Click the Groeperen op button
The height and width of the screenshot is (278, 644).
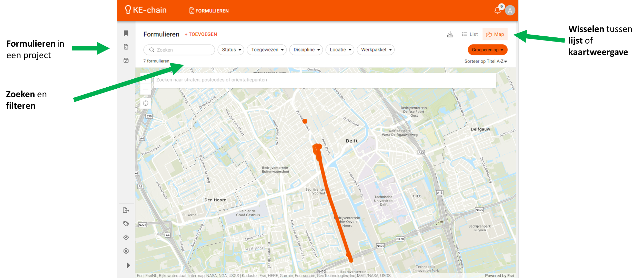pyautogui.click(x=487, y=50)
